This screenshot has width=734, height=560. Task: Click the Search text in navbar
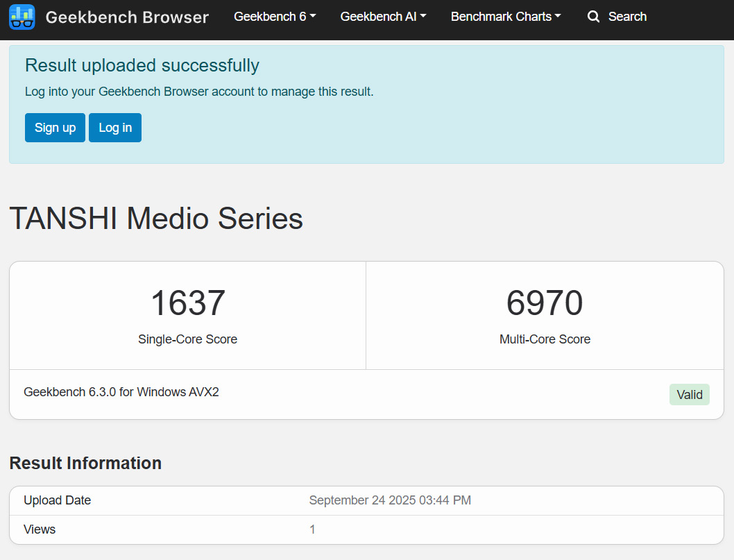(627, 17)
